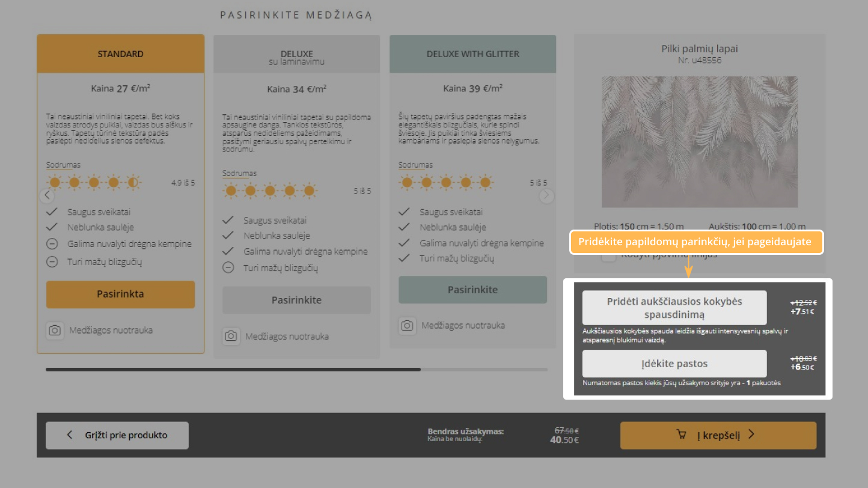Go back using 'Grįžti prie produkto' chevron

pyautogui.click(x=70, y=435)
